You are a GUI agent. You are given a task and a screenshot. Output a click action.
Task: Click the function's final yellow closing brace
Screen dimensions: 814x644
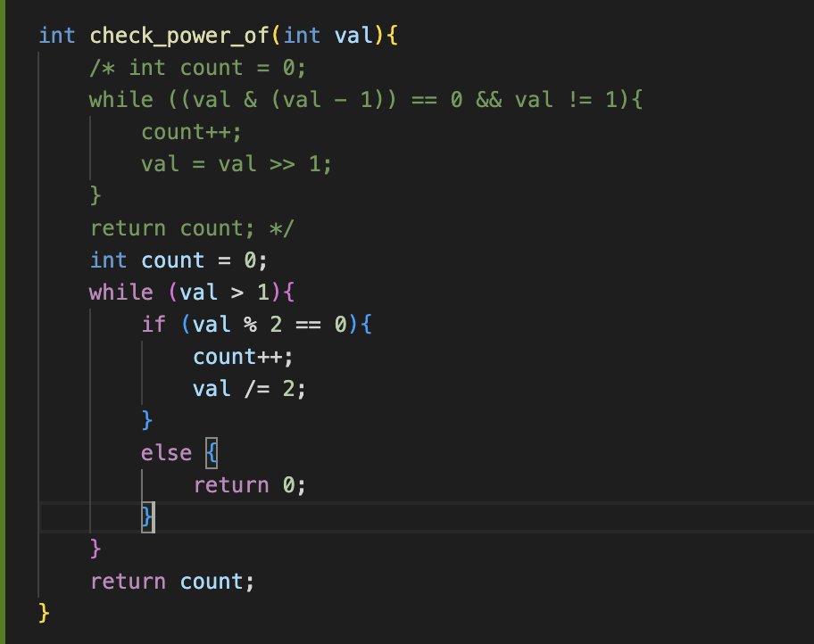pyautogui.click(x=44, y=614)
